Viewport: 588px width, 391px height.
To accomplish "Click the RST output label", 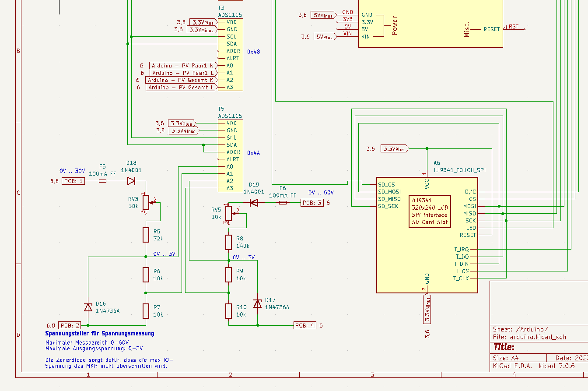I will (x=514, y=26).
